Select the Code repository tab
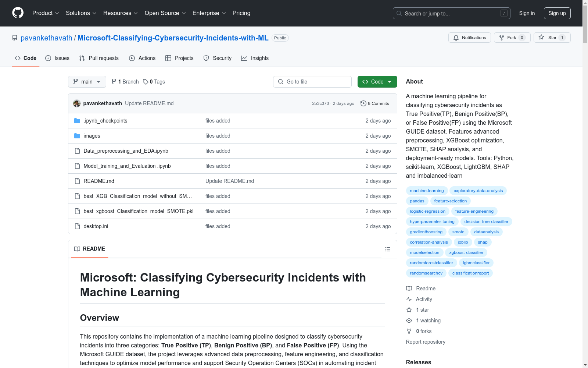The width and height of the screenshot is (588, 368). 25,58
